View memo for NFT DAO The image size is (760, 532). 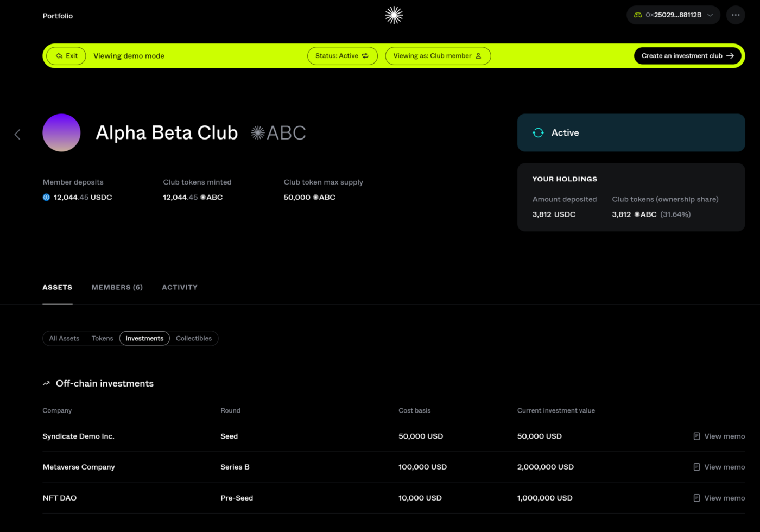[x=719, y=498]
